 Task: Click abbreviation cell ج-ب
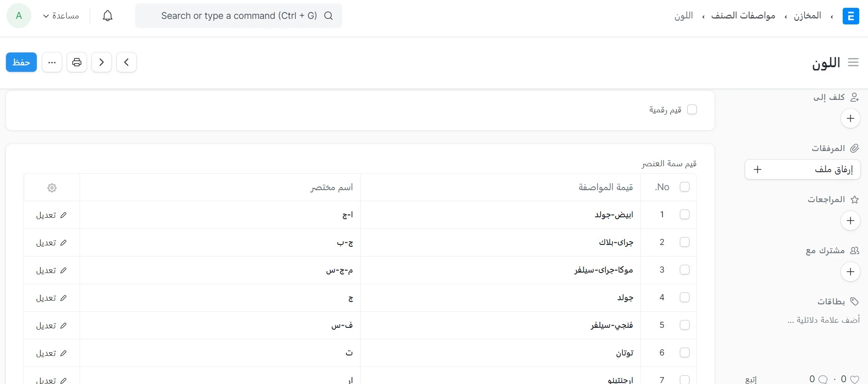click(220, 243)
